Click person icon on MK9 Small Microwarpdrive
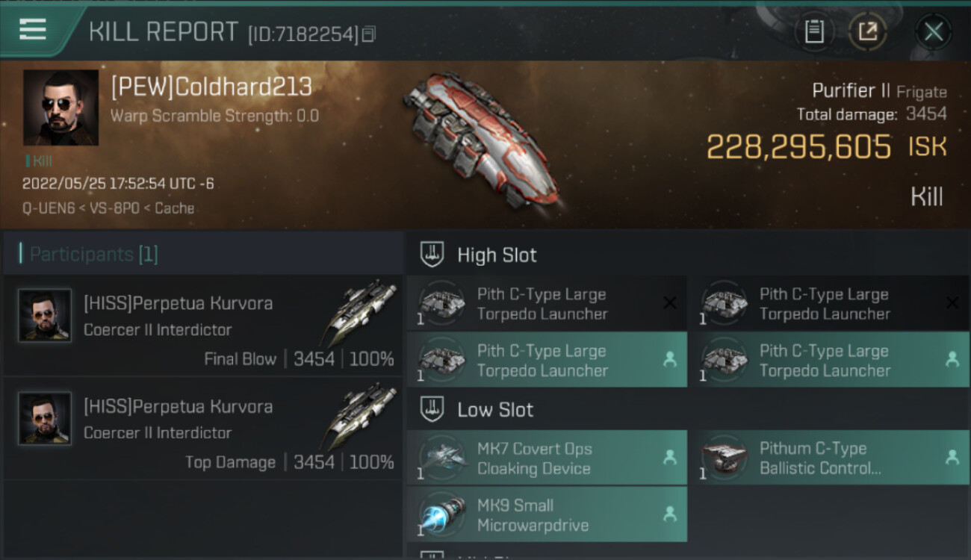The width and height of the screenshot is (971, 560). pyautogui.click(x=670, y=514)
